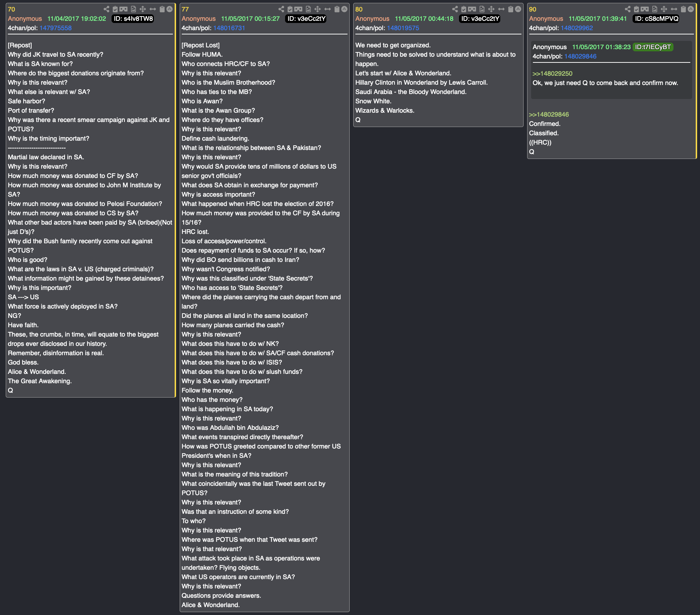Click the ID: cS8cMPVQ badge

pyautogui.click(x=656, y=19)
